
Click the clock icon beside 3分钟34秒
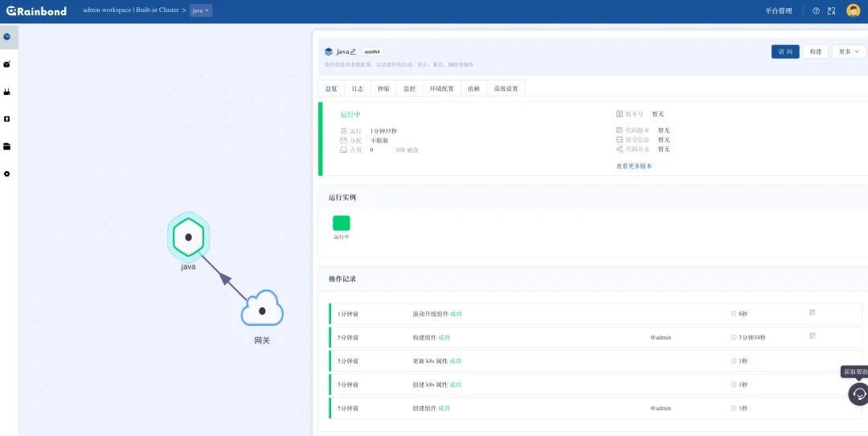point(734,337)
